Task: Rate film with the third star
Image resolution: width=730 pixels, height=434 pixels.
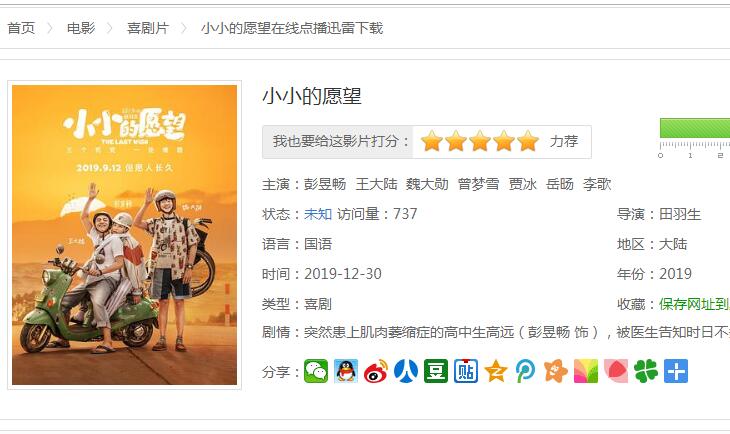Action: pyautogui.click(x=480, y=141)
